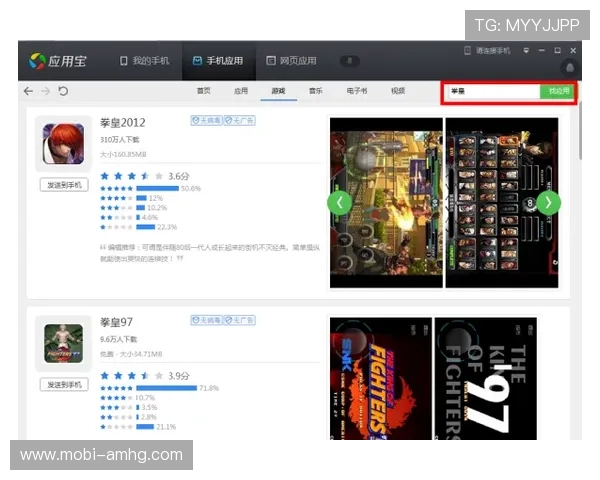Click the 3.9分 star rating
Screen dimensions: 600x480
pyautogui.click(x=145, y=376)
